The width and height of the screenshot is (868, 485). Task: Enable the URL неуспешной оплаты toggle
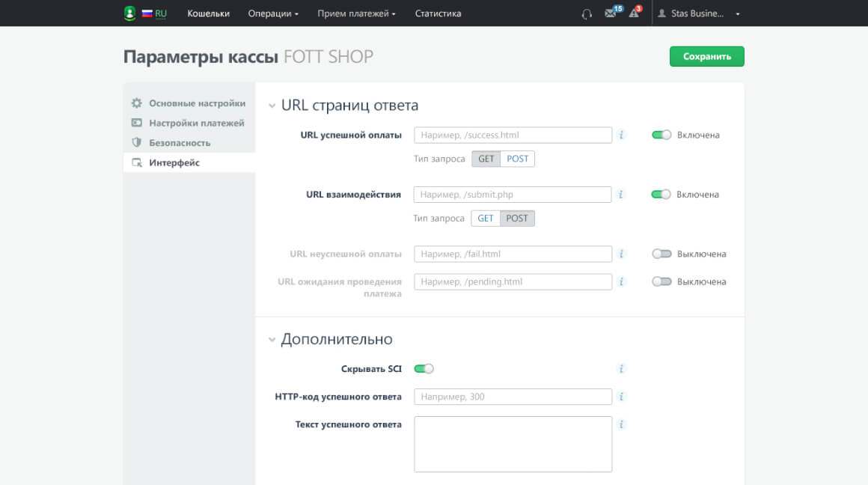tap(661, 254)
